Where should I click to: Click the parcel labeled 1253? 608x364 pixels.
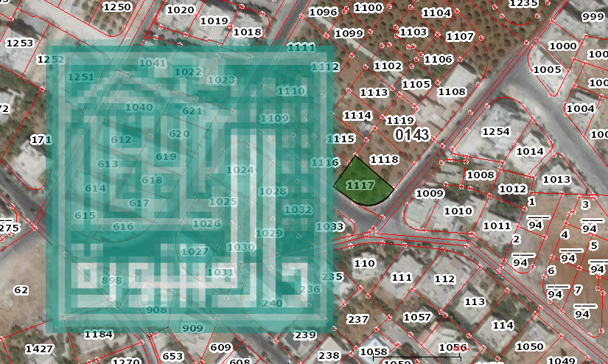(20, 43)
